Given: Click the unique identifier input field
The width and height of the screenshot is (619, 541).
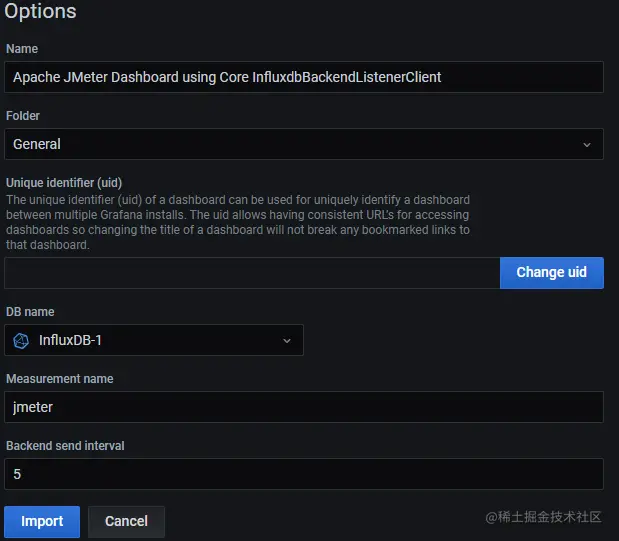Looking at the screenshot, I should [252, 273].
